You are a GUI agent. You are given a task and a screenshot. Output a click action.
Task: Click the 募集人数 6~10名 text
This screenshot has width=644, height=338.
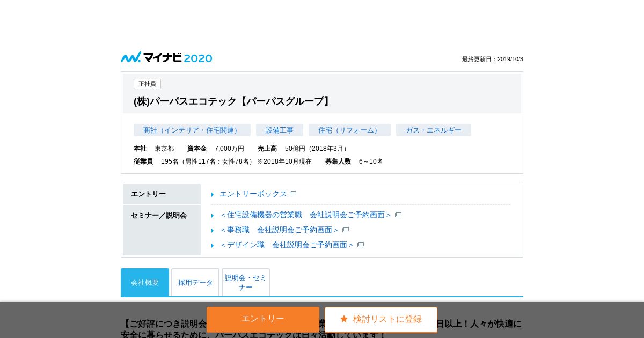(354, 161)
